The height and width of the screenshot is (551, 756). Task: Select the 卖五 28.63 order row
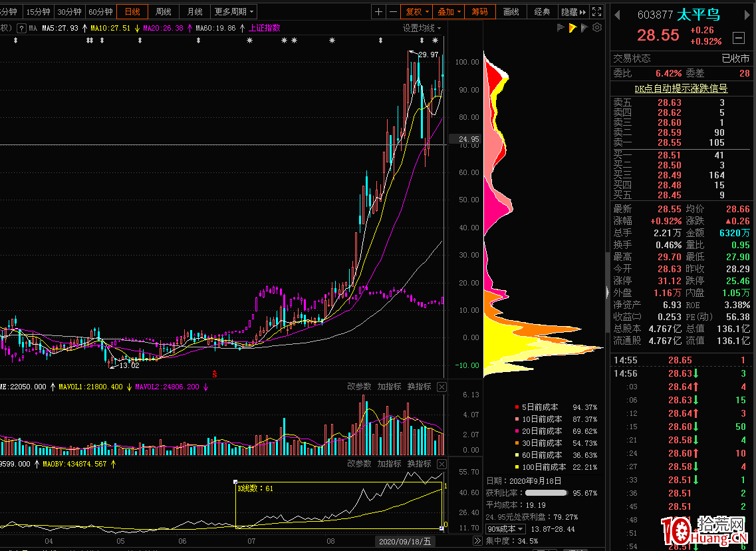pos(682,102)
